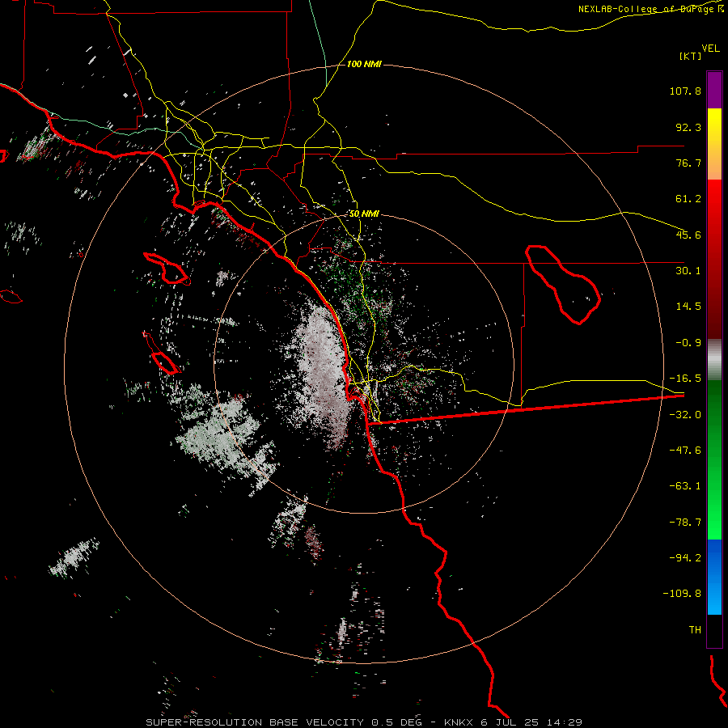
Task: Click the -78.7 legend value
Action: point(685,523)
